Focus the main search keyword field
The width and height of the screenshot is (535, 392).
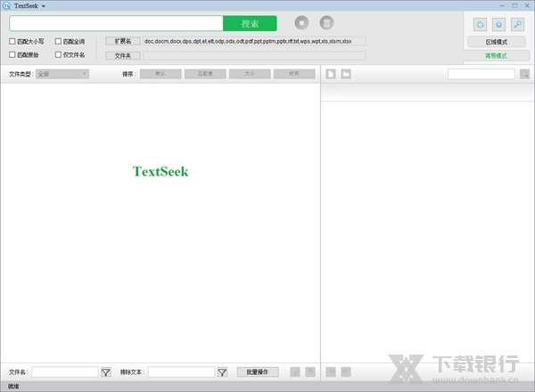pos(116,23)
